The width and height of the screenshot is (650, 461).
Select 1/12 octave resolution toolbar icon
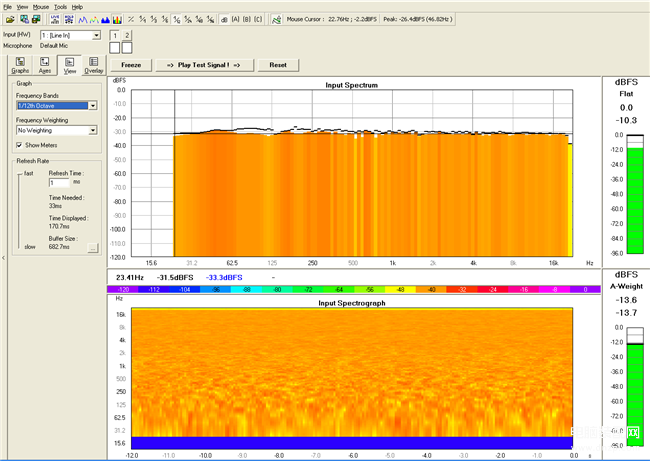coord(176,19)
